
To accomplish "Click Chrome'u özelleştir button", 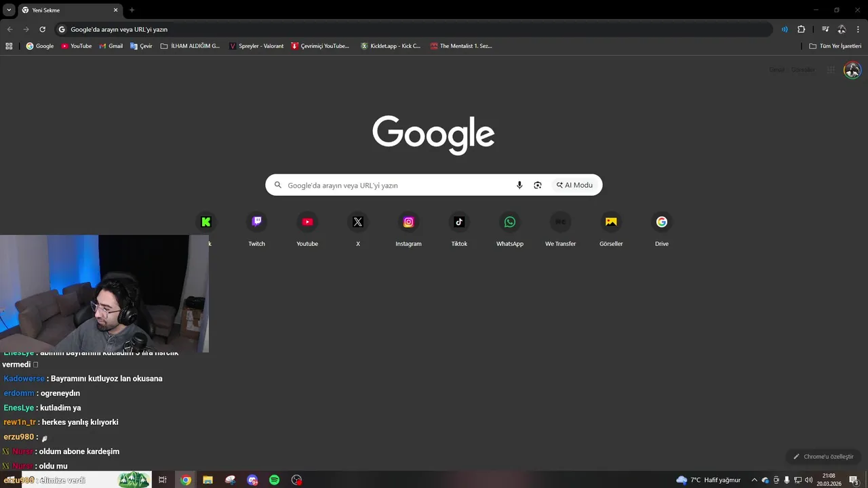I will click(x=823, y=457).
